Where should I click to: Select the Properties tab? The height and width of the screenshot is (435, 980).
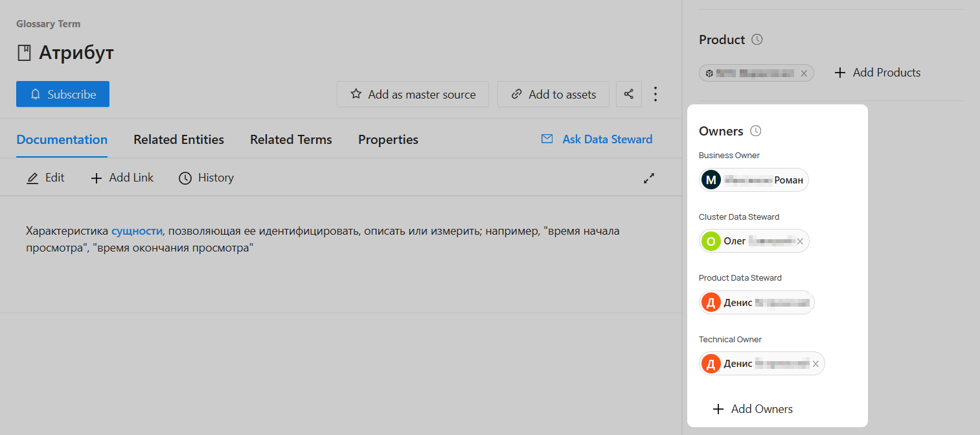click(x=388, y=139)
